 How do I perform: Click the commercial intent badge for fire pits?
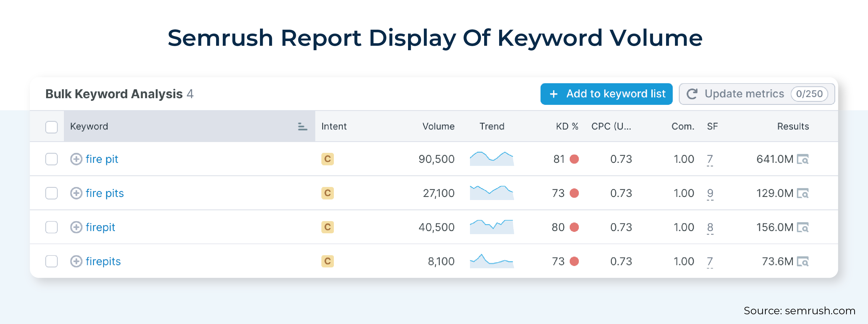coord(327,193)
